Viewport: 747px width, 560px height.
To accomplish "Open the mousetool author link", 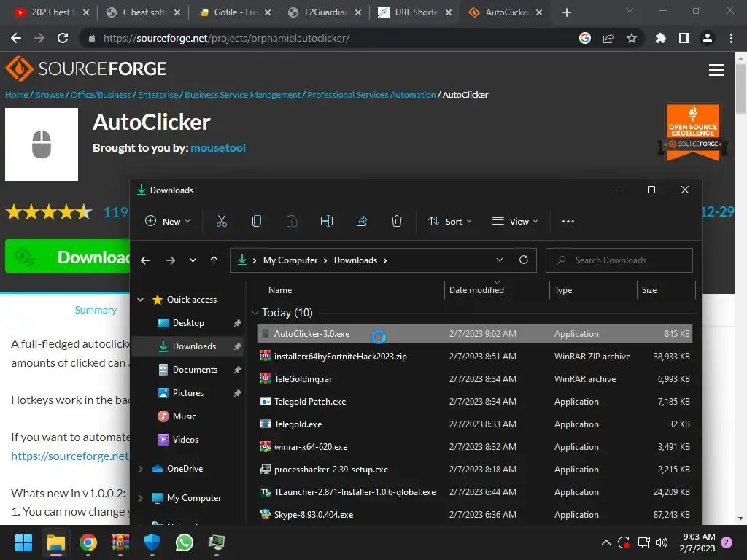I will point(217,147).
